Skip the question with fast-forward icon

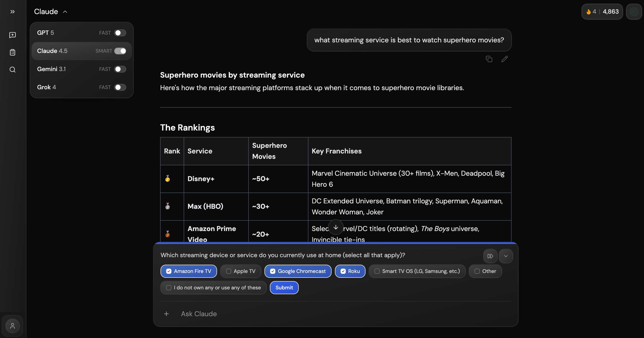490,256
